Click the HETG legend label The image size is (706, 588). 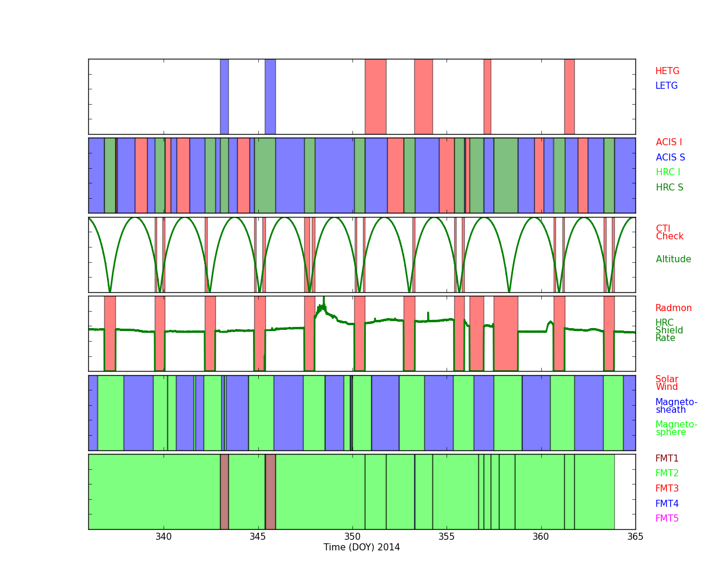click(667, 71)
